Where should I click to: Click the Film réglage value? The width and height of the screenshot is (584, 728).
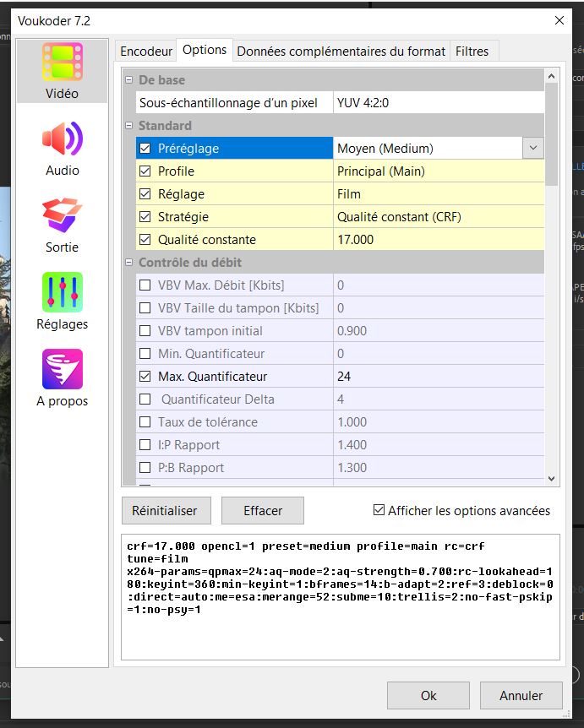[439, 193]
